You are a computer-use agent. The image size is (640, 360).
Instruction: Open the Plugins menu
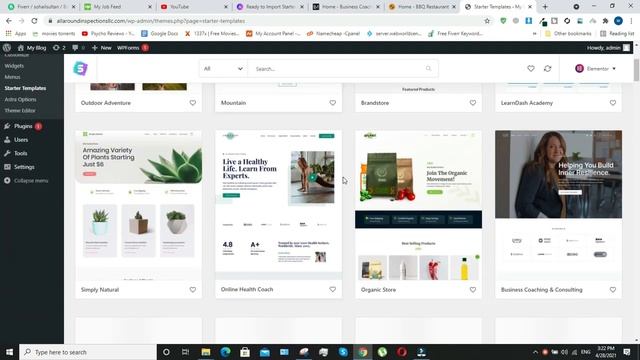(x=23, y=126)
